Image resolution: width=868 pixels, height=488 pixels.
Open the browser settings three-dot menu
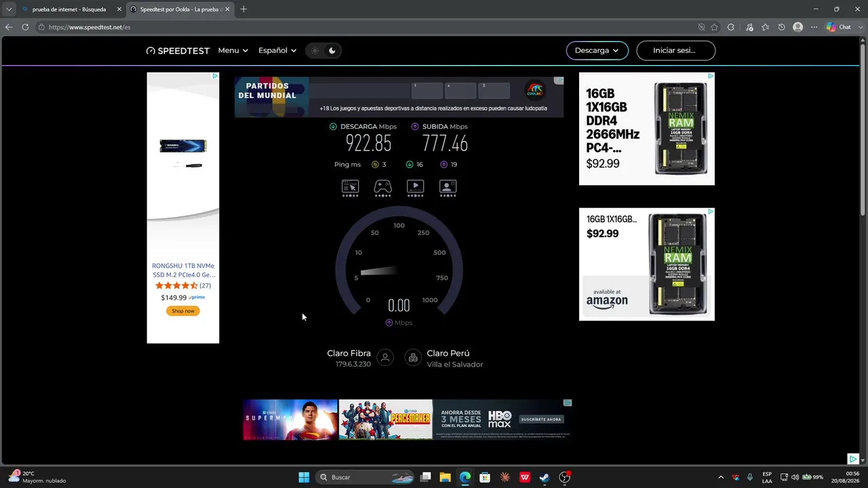(814, 27)
